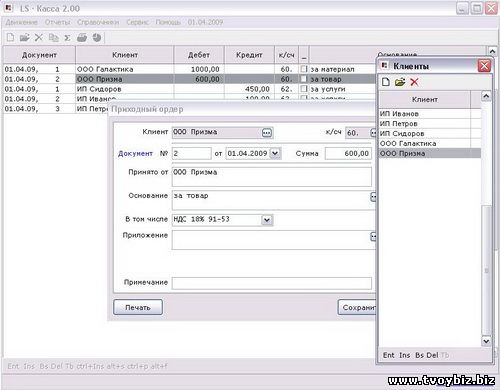
Task: Click scroll up arrow in Клиенты list
Action: click(x=486, y=96)
